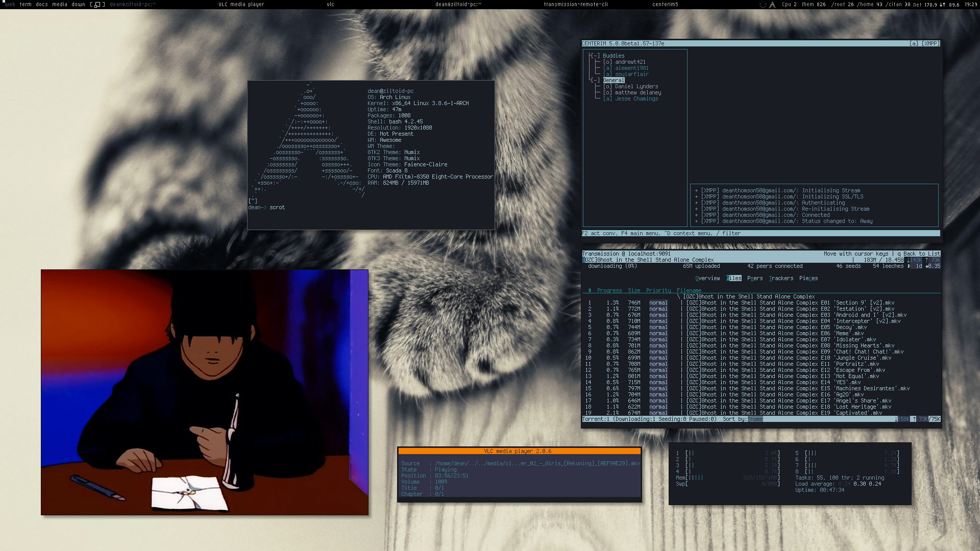This screenshot has width=980, height=551.
Task: Click the Arch Linux logo tray icon
Action: tap(772, 4)
